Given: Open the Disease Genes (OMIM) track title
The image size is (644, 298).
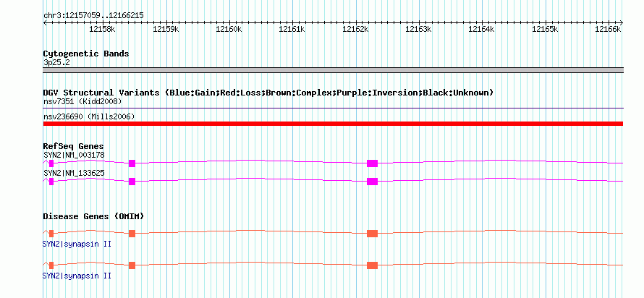Looking at the screenshot, I should click(93, 216).
